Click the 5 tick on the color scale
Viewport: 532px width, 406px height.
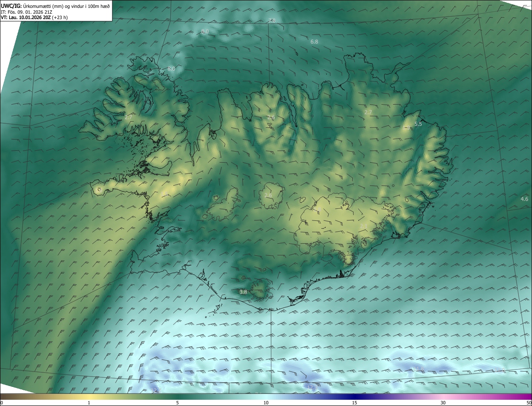tap(177, 403)
